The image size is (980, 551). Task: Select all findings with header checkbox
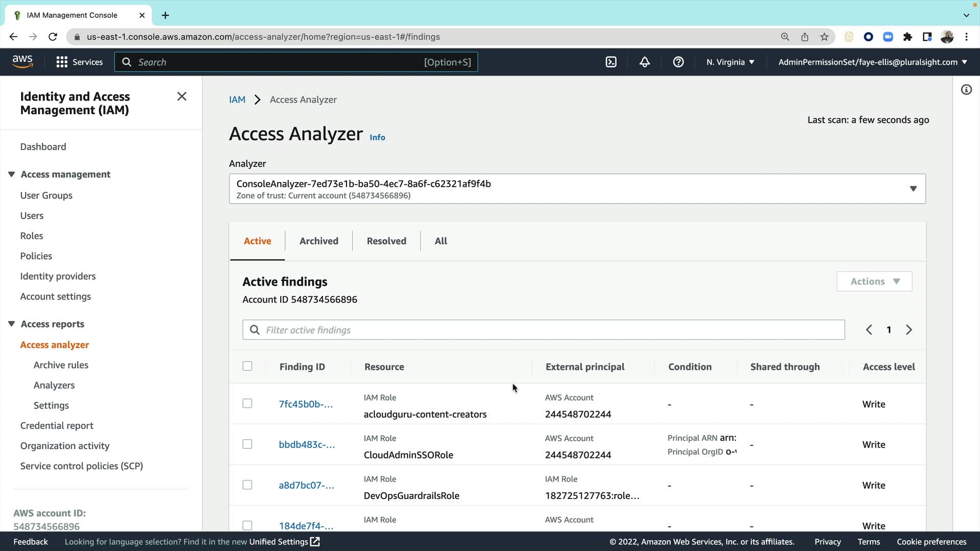pyautogui.click(x=248, y=366)
